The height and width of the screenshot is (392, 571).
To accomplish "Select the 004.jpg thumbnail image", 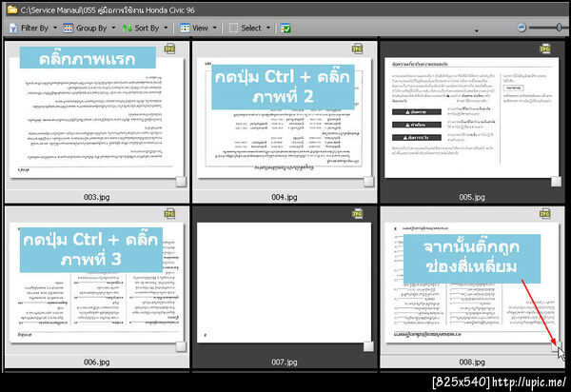I will coord(284,117).
